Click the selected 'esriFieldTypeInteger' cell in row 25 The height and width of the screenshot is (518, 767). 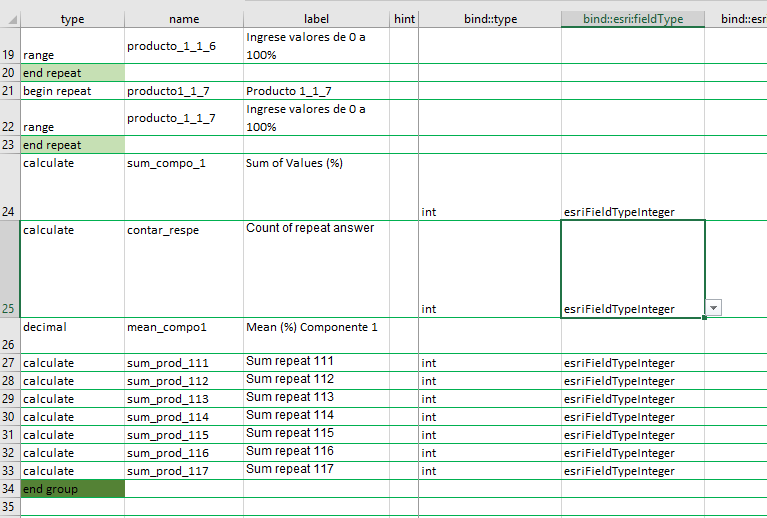click(x=633, y=269)
